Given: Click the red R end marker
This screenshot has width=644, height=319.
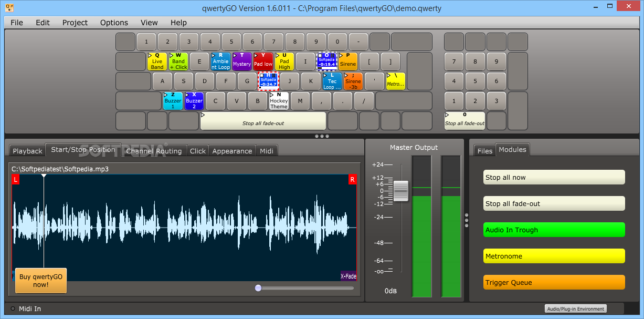Looking at the screenshot, I should click(x=352, y=180).
